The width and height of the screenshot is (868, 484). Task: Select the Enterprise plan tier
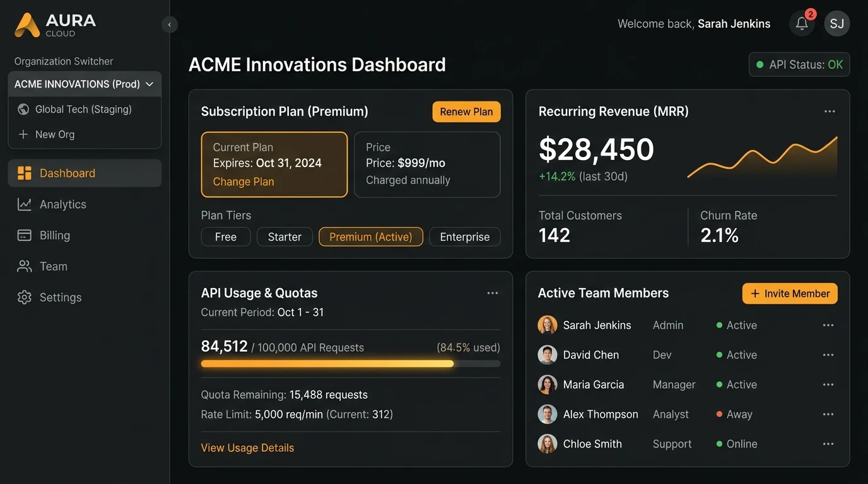click(x=465, y=237)
